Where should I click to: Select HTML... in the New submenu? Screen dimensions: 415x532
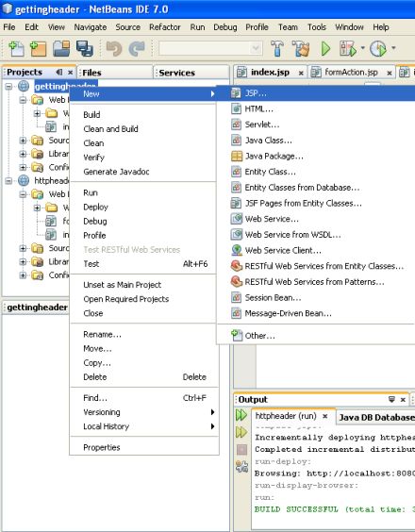pyautogui.click(x=316, y=108)
